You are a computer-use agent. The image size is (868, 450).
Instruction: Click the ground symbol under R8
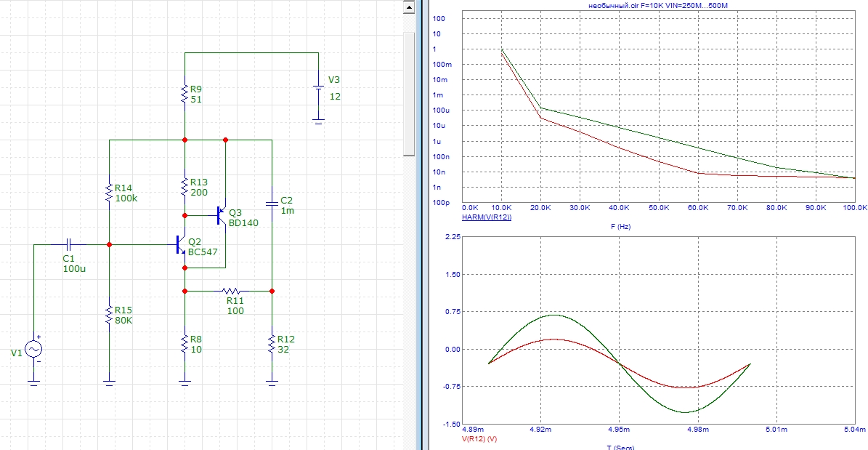[185, 382]
